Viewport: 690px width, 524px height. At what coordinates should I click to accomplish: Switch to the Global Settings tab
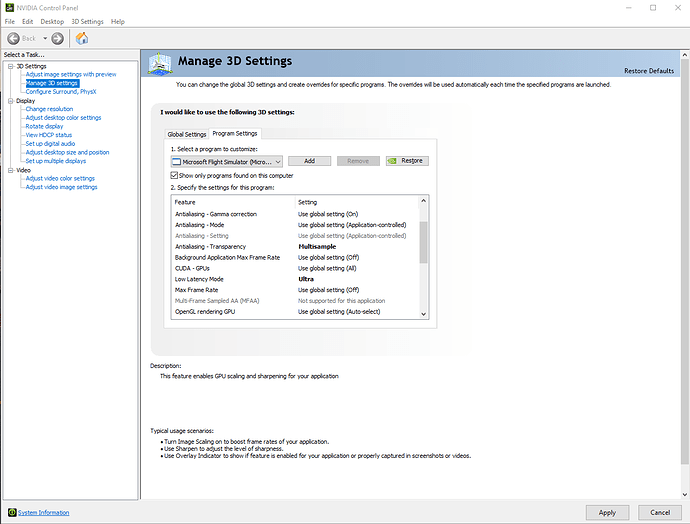[x=187, y=134]
